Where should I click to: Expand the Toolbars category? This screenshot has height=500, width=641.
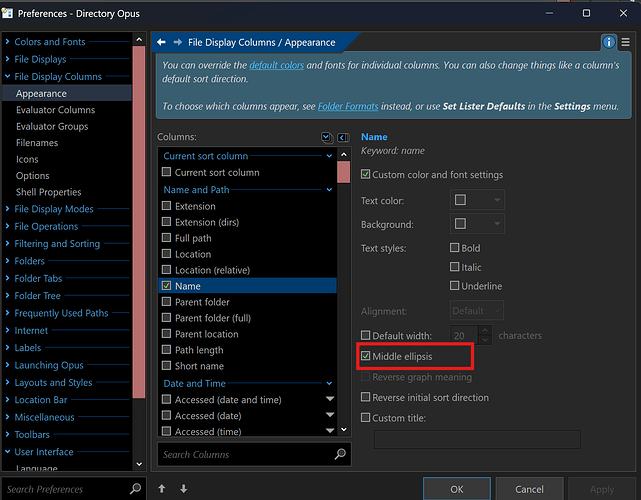tap(7, 434)
